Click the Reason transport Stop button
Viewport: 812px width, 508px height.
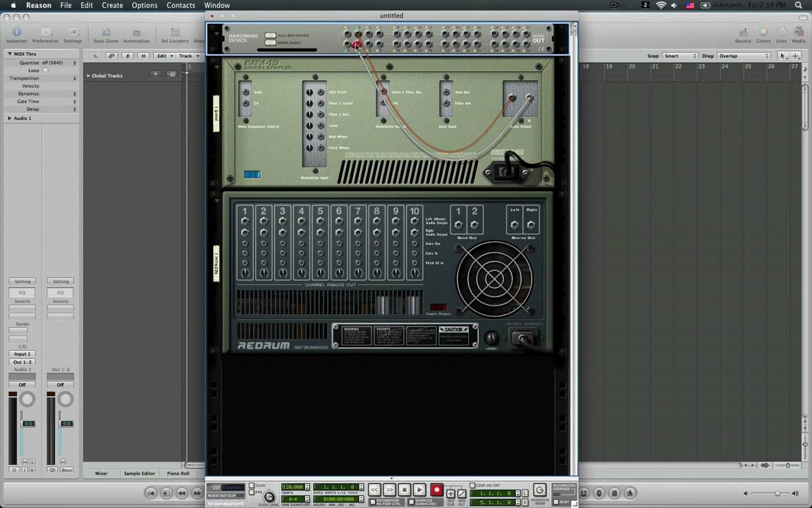[x=405, y=490]
